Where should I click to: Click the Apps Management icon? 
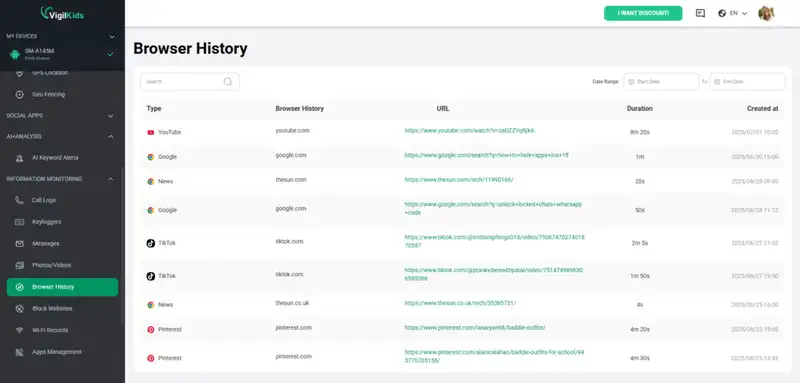pyautogui.click(x=19, y=352)
